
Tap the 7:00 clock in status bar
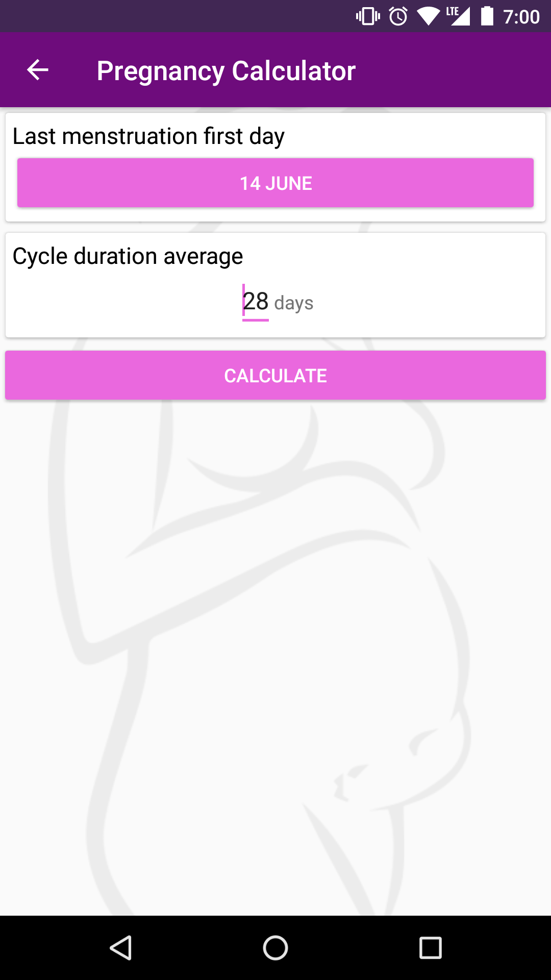pyautogui.click(x=521, y=17)
